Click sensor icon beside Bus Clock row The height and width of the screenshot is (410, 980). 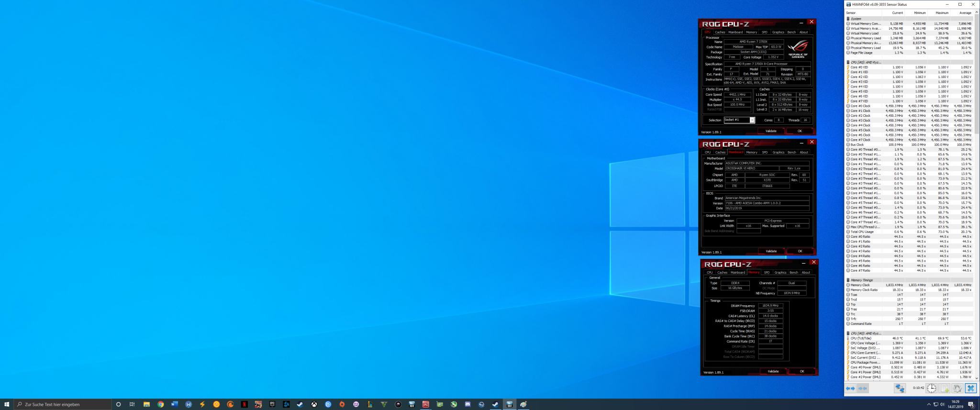[x=848, y=144]
